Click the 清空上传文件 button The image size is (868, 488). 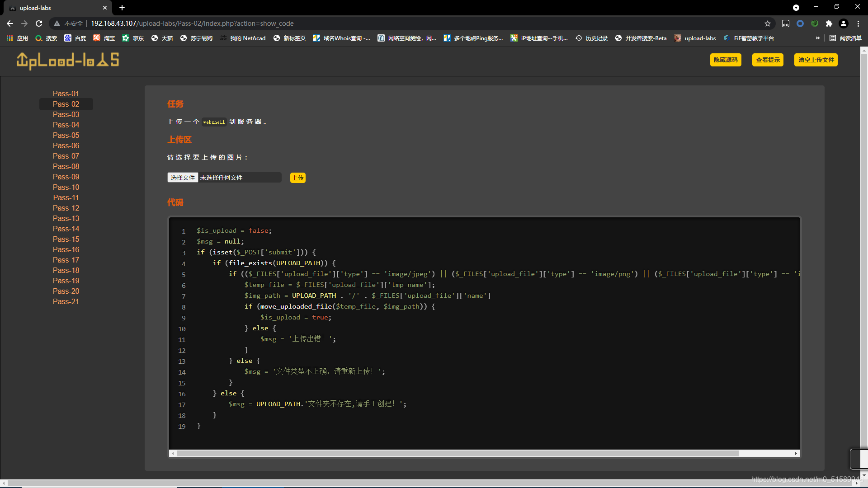pyautogui.click(x=816, y=60)
